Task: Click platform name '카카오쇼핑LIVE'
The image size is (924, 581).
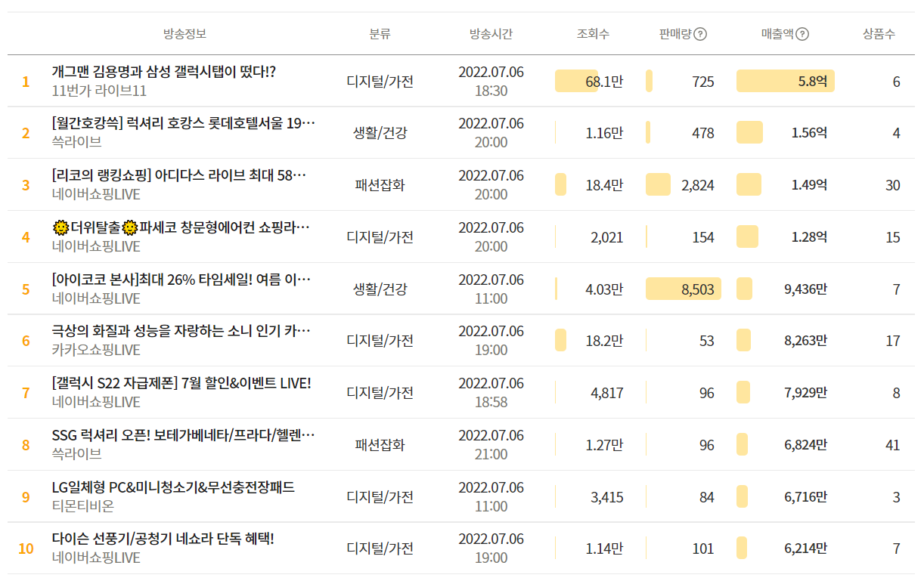Action: pos(96,350)
